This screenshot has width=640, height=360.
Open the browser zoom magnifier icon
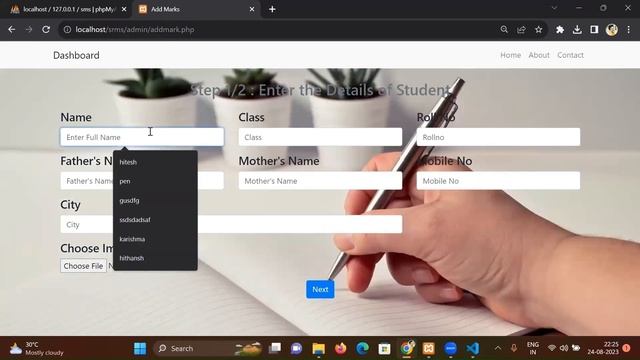(x=504, y=29)
